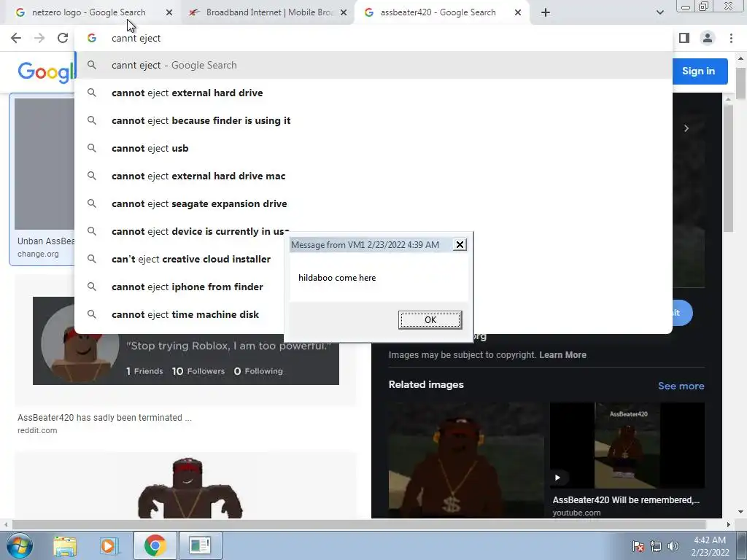Click See more related images link
This screenshot has height=560, width=747.
pyautogui.click(x=681, y=386)
